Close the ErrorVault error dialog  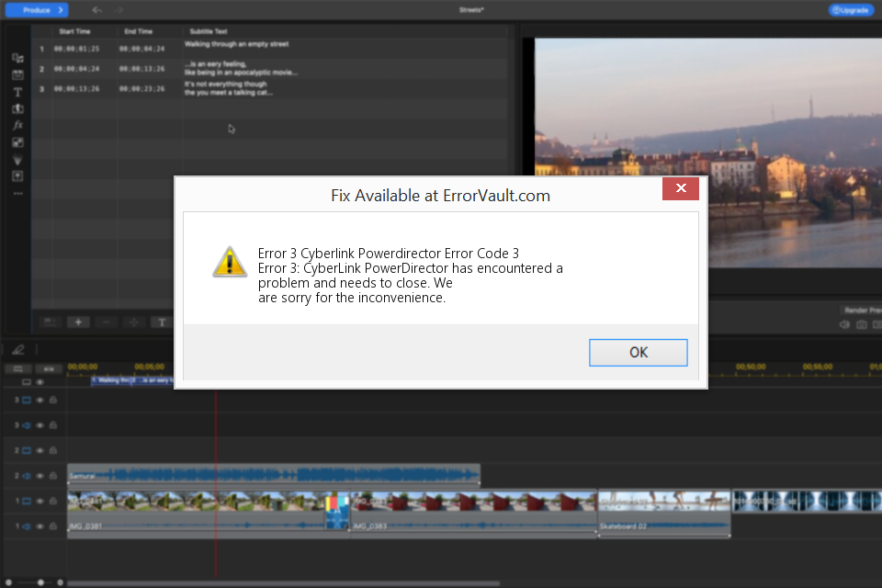point(681,188)
